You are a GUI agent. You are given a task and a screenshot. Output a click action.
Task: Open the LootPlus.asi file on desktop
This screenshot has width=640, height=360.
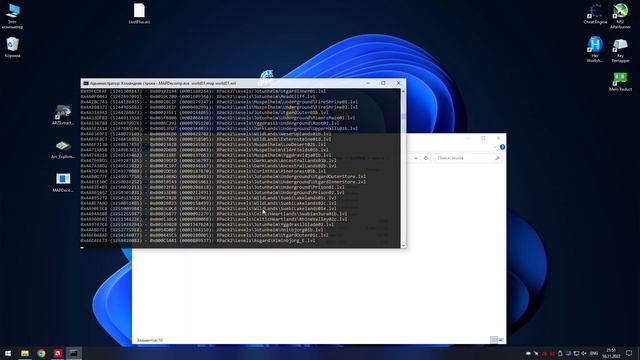pyautogui.click(x=139, y=13)
